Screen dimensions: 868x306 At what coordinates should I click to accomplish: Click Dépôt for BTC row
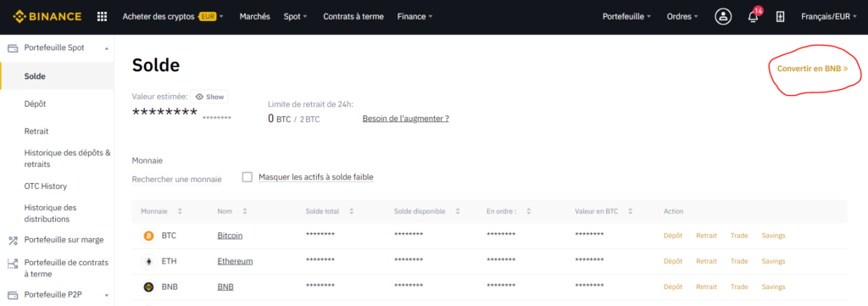point(673,236)
